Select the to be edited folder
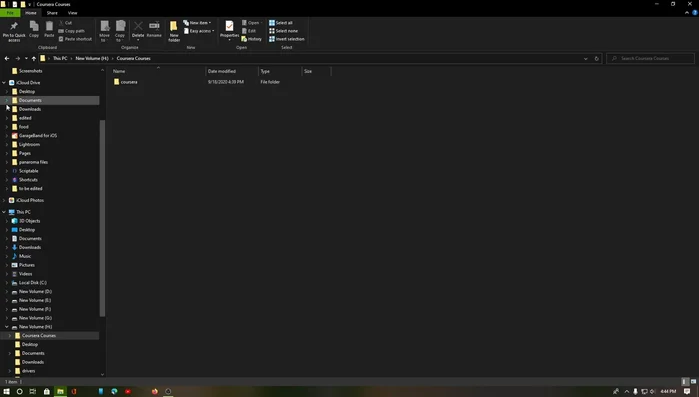Screen dimensions: 699x397 tap(30, 189)
